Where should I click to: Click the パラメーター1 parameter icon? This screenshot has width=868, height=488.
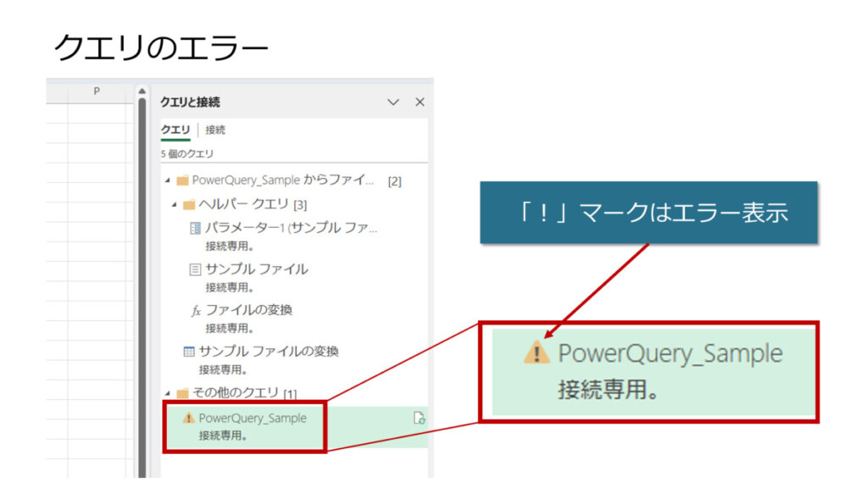coord(195,229)
